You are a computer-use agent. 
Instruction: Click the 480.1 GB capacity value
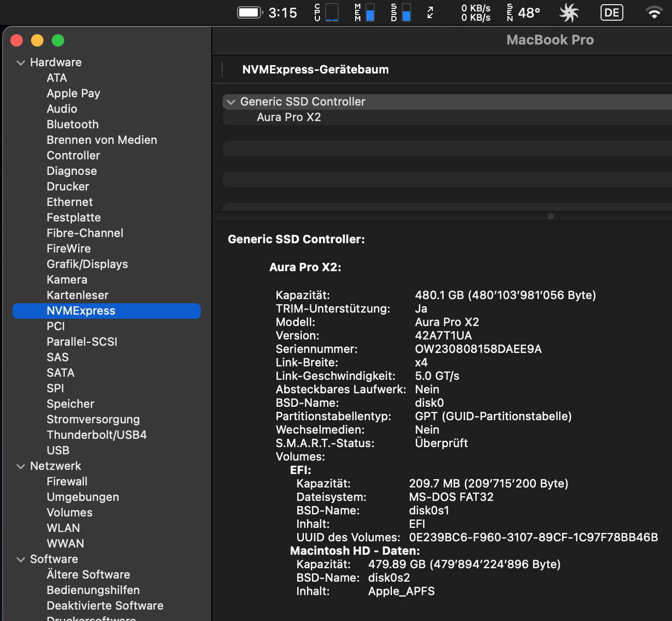point(506,295)
